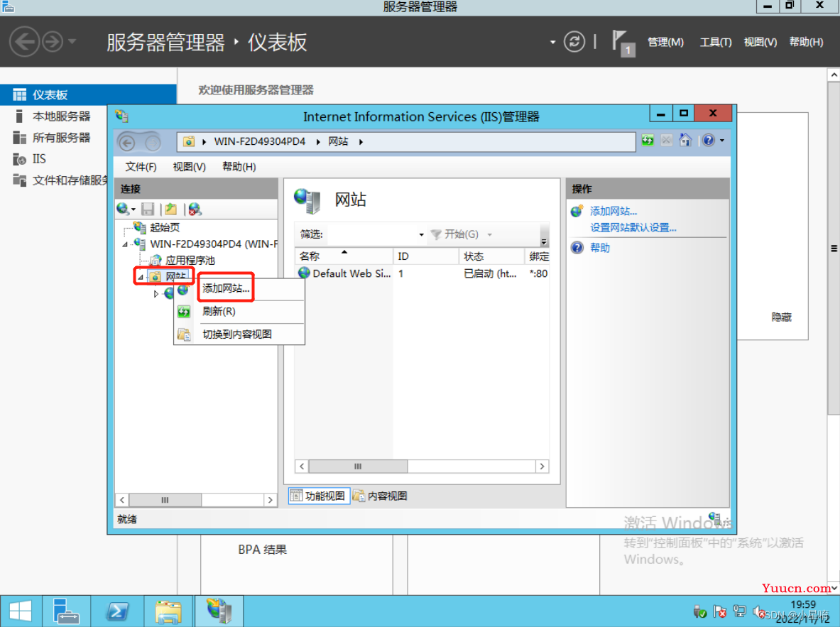The image size is (840, 627).
Task: Sort sites by the 状态 column header
Action: 491,256
